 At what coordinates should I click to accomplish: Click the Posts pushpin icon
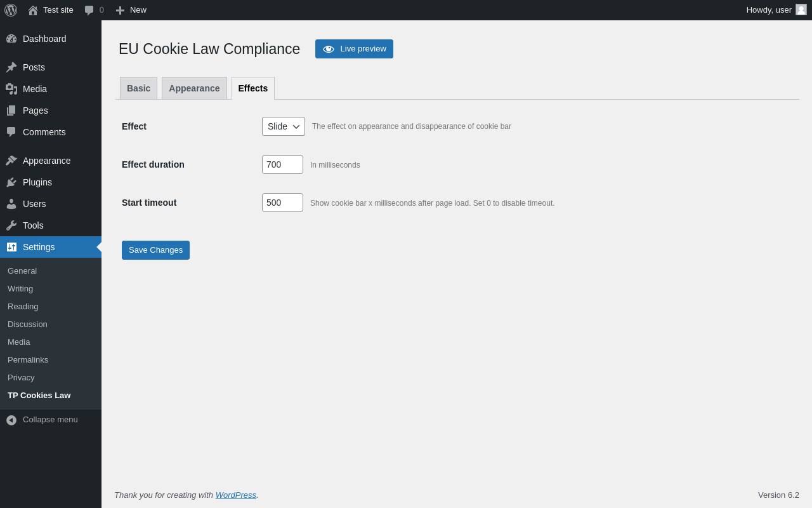[x=11, y=67]
